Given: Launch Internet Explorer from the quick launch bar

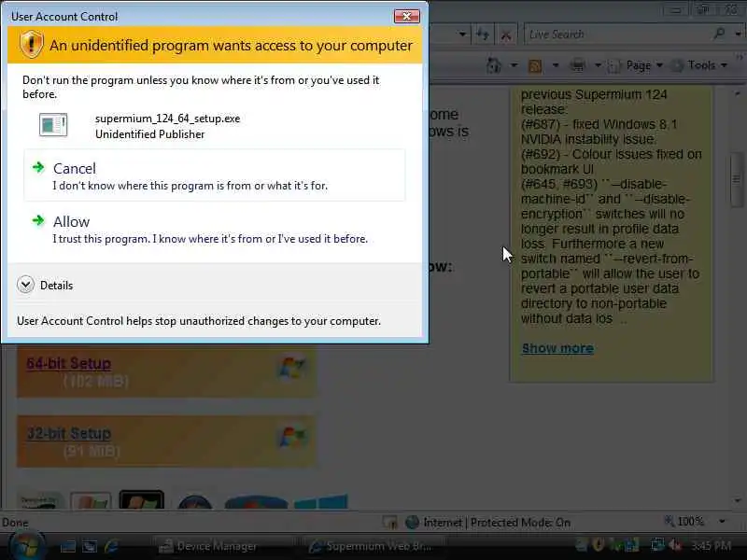Looking at the screenshot, I should click(112, 546).
